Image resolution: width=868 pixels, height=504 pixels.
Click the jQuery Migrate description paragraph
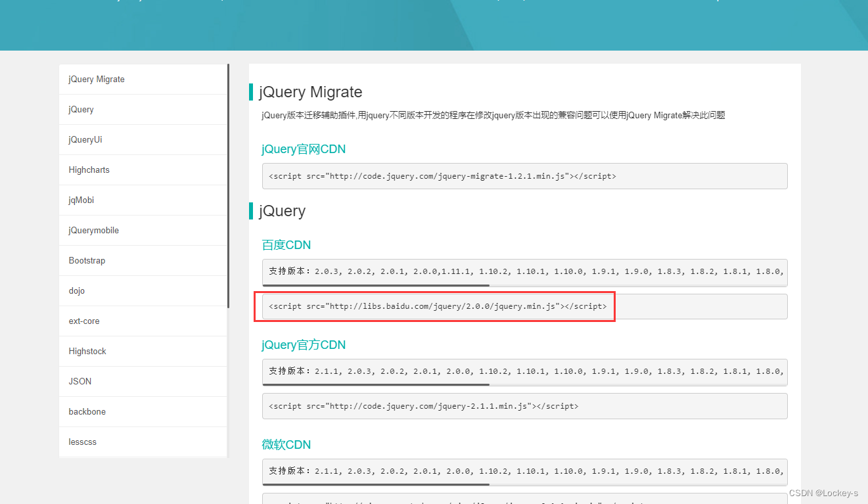[493, 116]
